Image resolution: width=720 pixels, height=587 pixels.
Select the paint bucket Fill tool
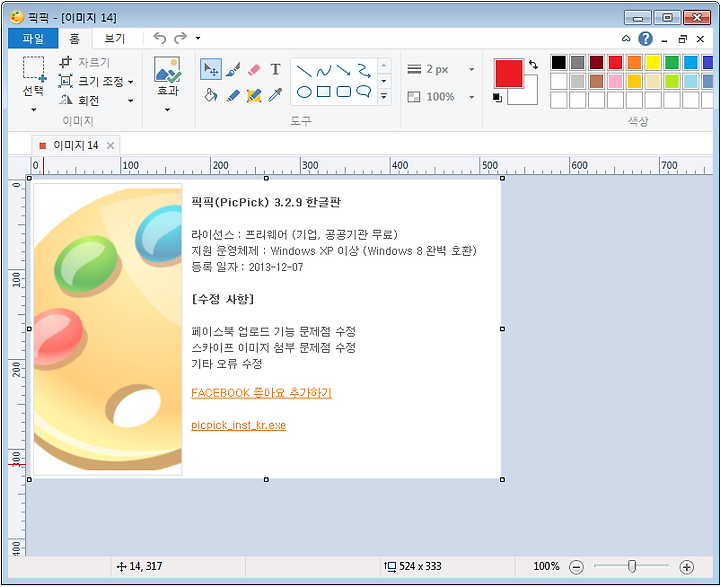[211, 95]
